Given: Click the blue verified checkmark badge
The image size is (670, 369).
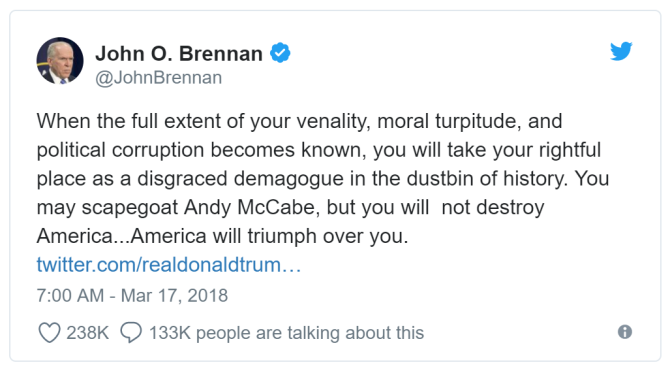Looking at the screenshot, I should pos(280,53).
